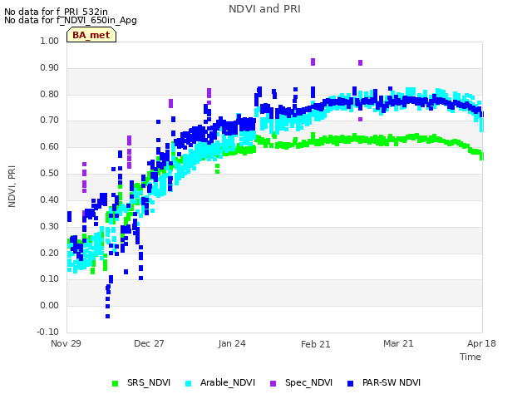Click the chart title 'NDVI and PRI'
Viewport: 532px width, 399px height.
(264, 9)
